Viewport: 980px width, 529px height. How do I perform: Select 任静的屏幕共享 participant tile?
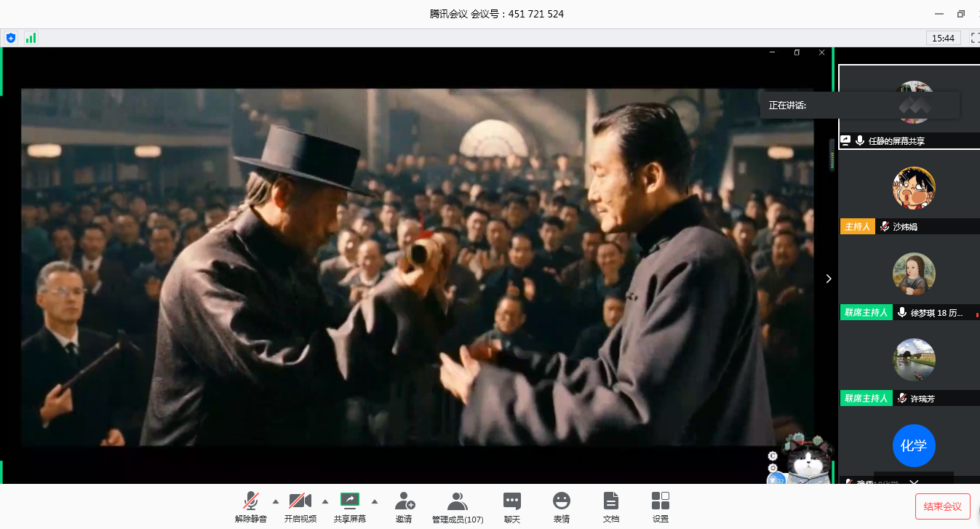click(x=909, y=107)
